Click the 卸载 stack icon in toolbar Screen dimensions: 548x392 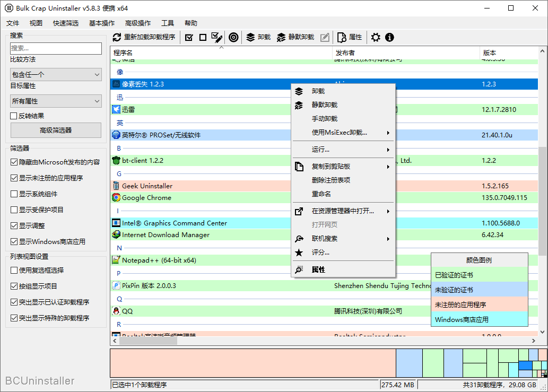(x=250, y=37)
